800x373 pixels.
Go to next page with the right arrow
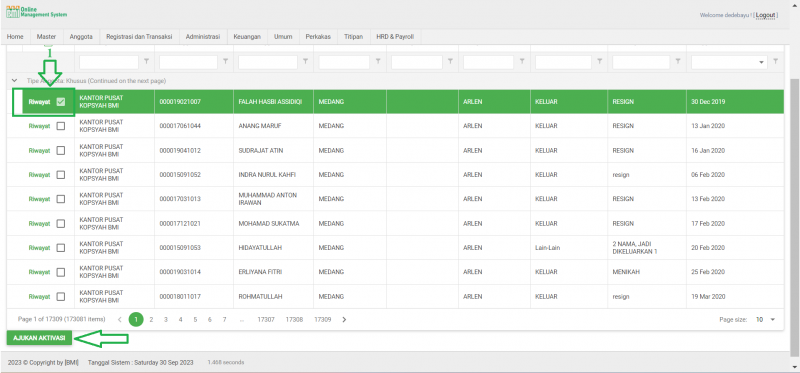[x=344, y=319]
